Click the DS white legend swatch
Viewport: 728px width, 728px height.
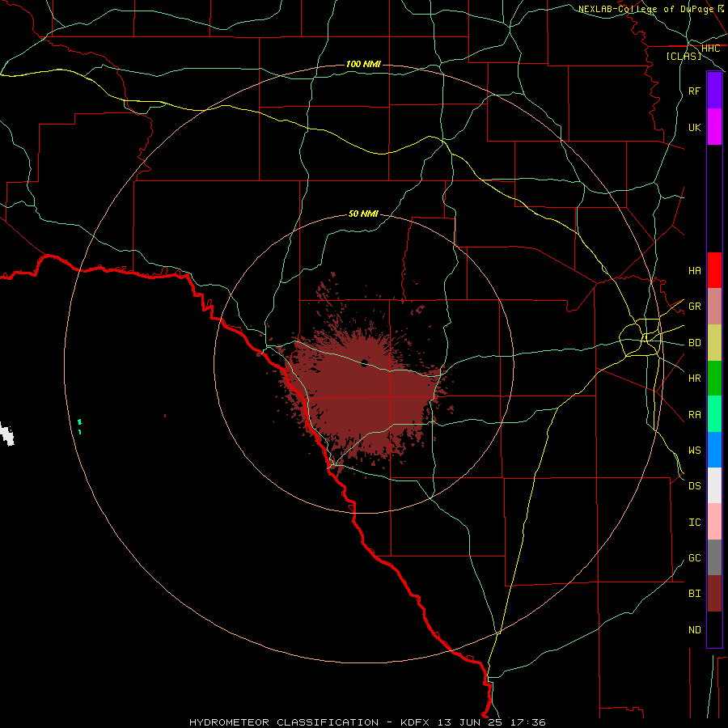point(714,485)
